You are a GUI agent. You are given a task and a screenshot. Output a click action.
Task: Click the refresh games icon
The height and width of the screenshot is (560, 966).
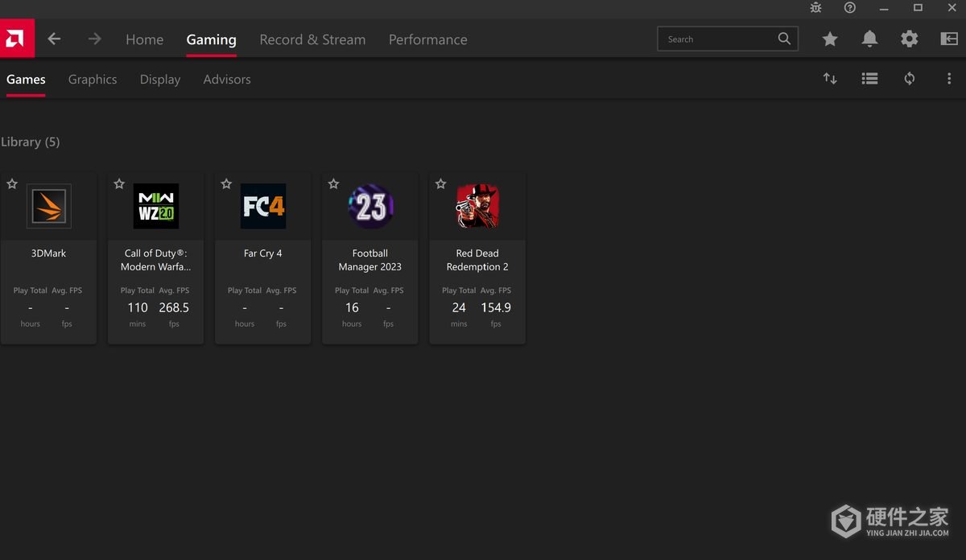click(910, 79)
